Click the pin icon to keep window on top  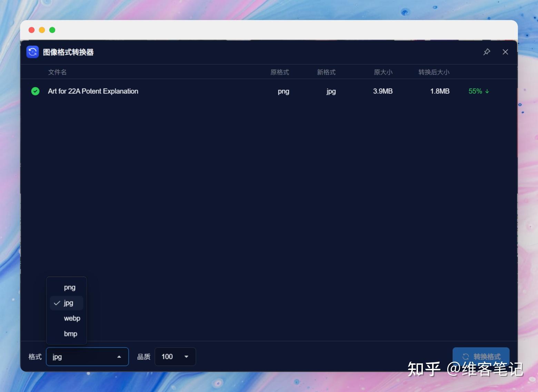point(487,52)
